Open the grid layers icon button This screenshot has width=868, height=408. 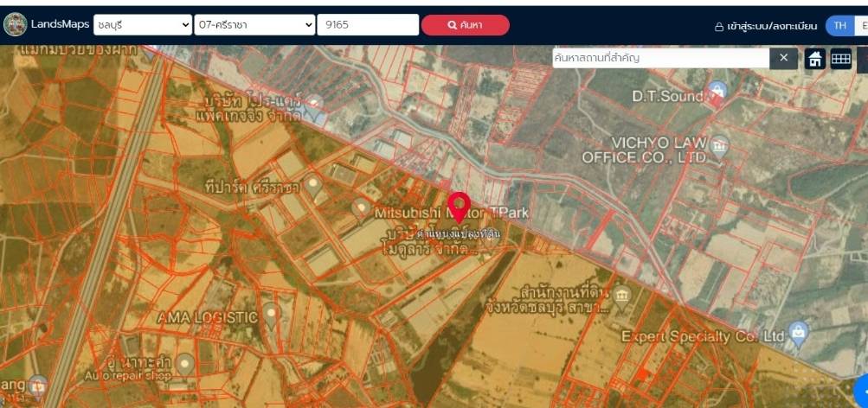(x=840, y=58)
